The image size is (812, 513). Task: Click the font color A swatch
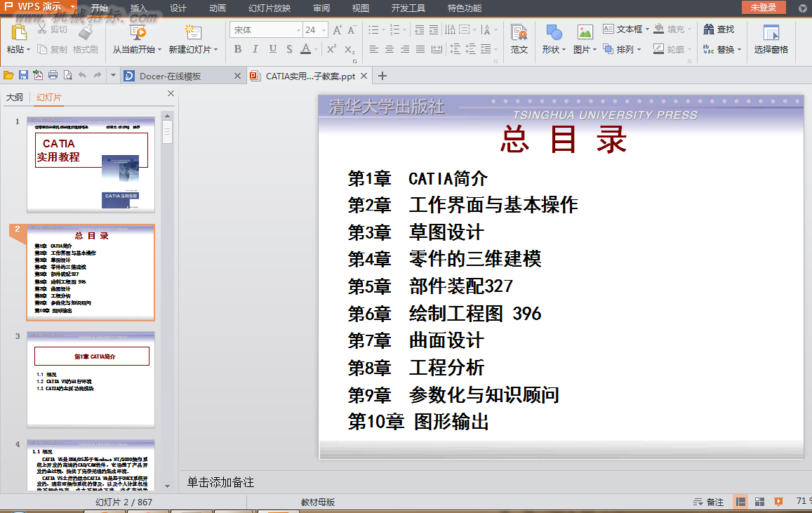[x=305, y=48]
